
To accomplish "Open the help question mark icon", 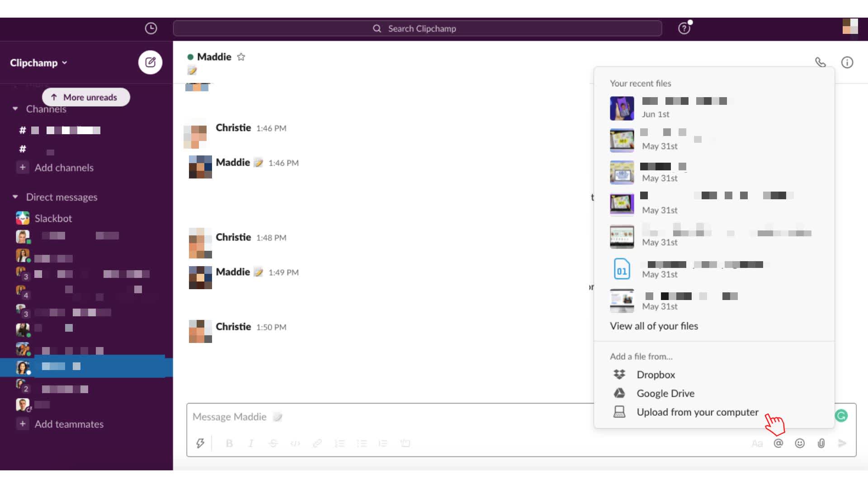I will tap(684, 28).
